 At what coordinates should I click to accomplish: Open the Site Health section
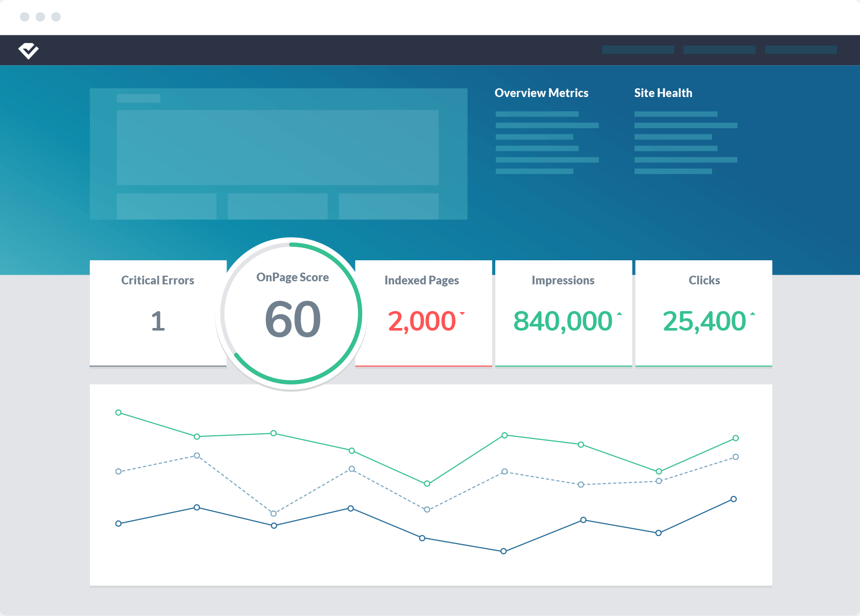coord(663,93)
